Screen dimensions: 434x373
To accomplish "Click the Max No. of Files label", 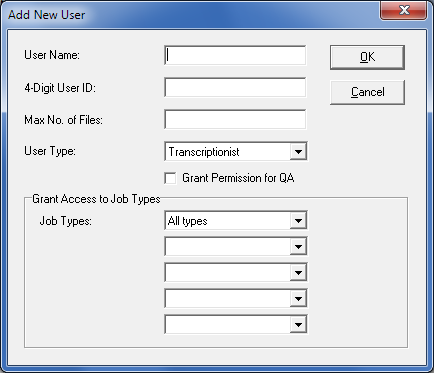I will [63, 120].
